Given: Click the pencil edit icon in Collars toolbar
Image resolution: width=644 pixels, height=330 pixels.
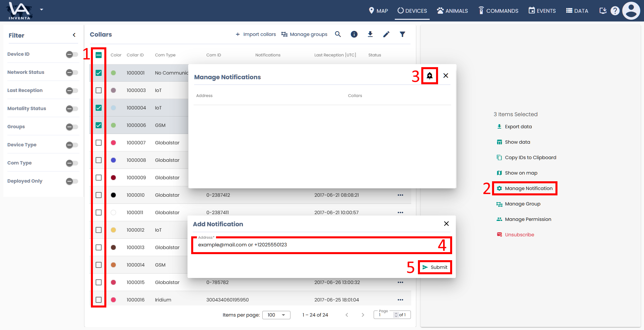Looking at the screenshot, I should [386, 34].
